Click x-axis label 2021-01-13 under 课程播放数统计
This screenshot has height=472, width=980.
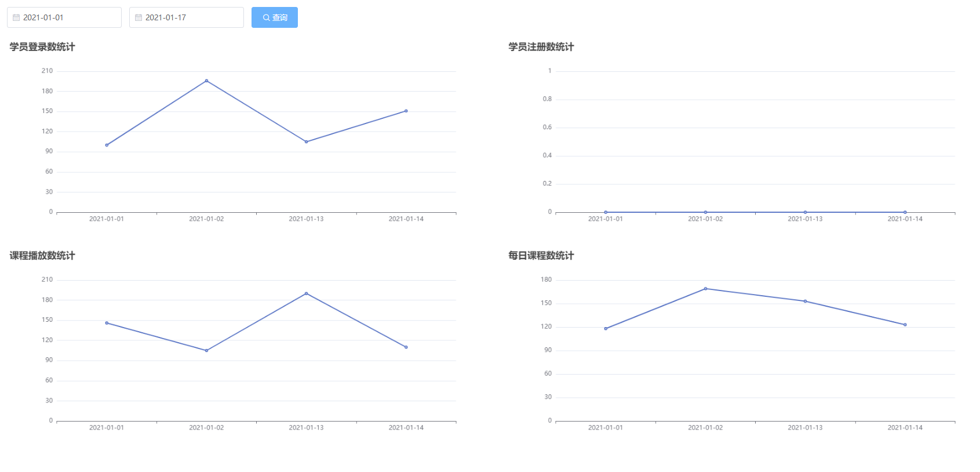click(x=306, y=428)
